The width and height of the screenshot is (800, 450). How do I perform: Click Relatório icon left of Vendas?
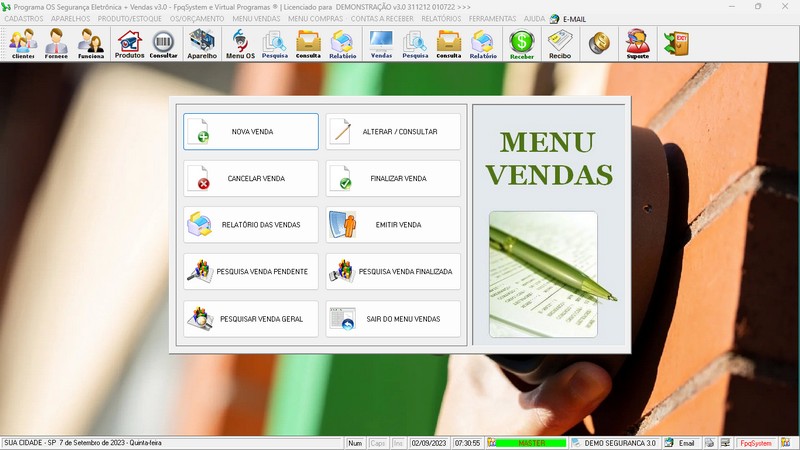342,44
